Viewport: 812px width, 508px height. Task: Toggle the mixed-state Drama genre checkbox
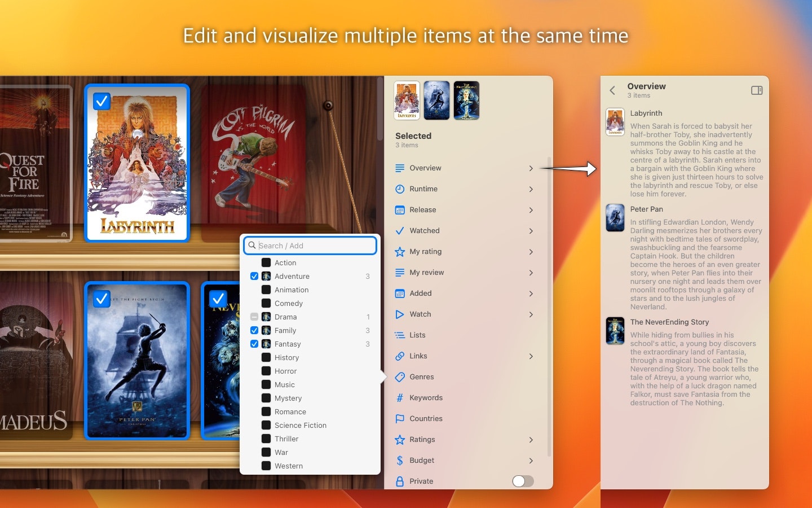tap(254, 317)
